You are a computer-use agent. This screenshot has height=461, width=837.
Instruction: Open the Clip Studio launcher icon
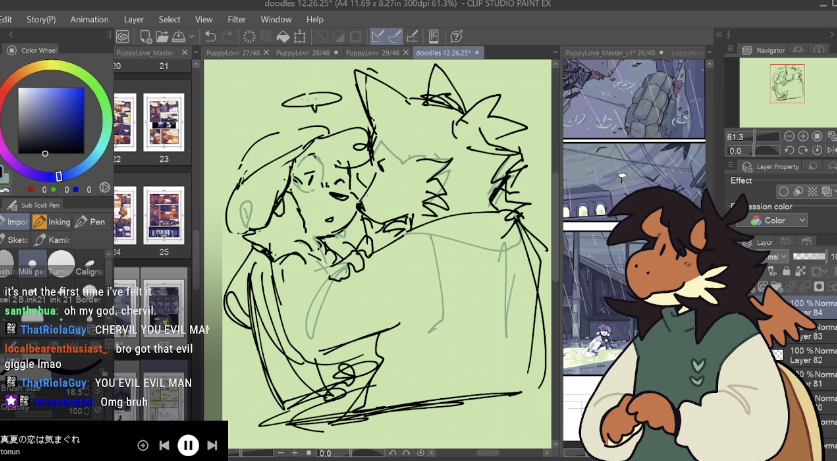(122, 36)
